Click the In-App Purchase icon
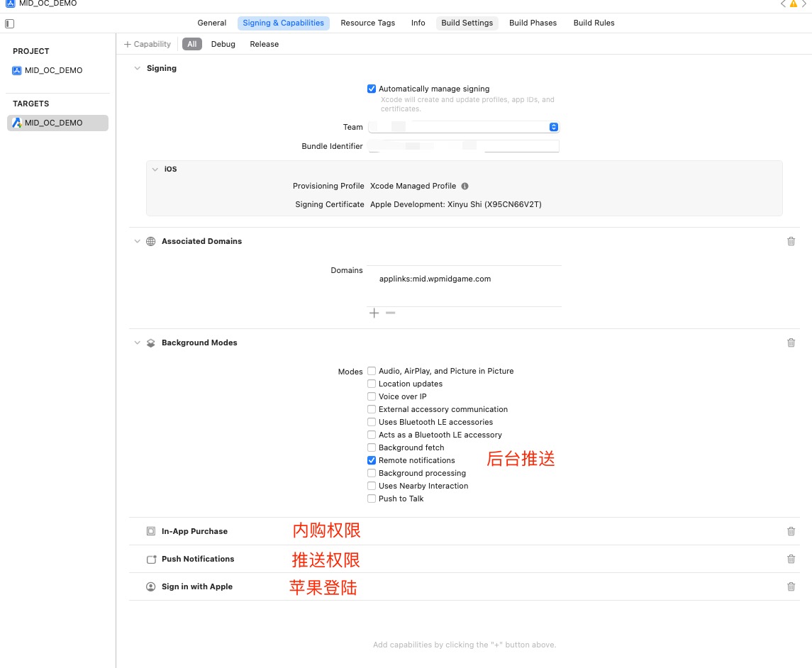The height and width of the screenshot is (668, 812). 150,531
